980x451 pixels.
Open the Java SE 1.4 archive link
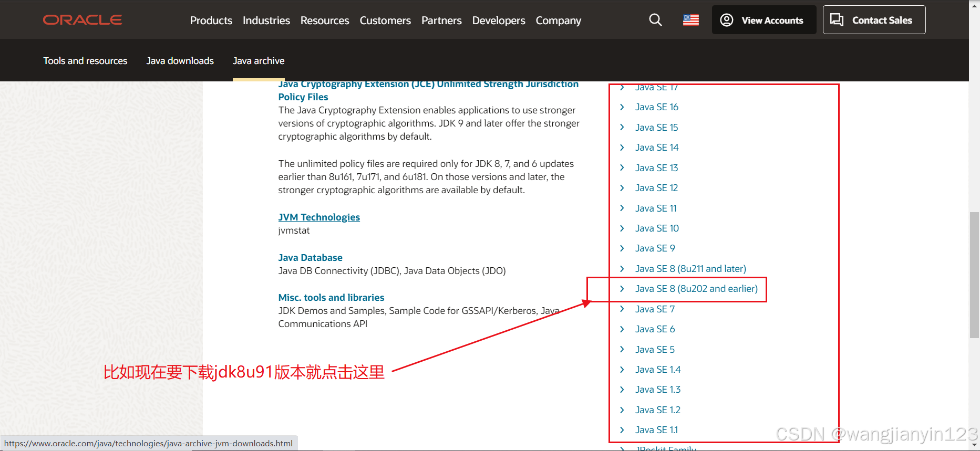click(658, 370)
